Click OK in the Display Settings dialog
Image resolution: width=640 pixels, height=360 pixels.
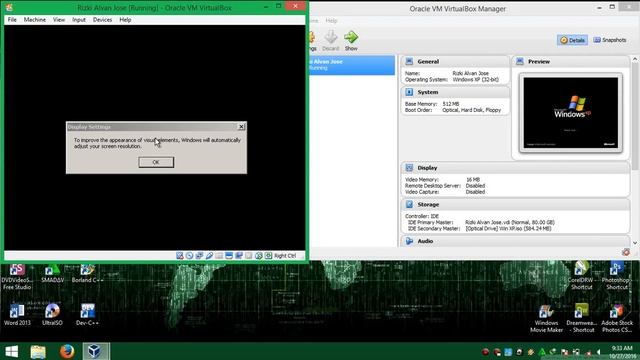click(x=156, y=162)
